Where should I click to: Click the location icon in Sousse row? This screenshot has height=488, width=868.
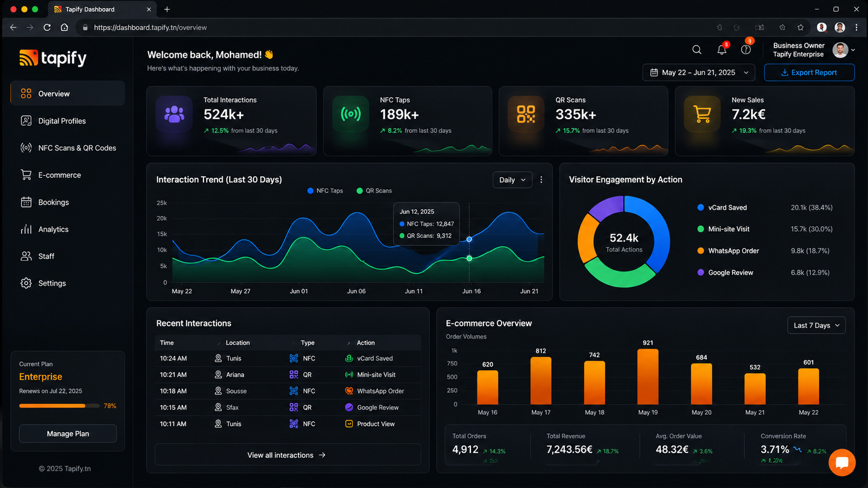[218, 391]
